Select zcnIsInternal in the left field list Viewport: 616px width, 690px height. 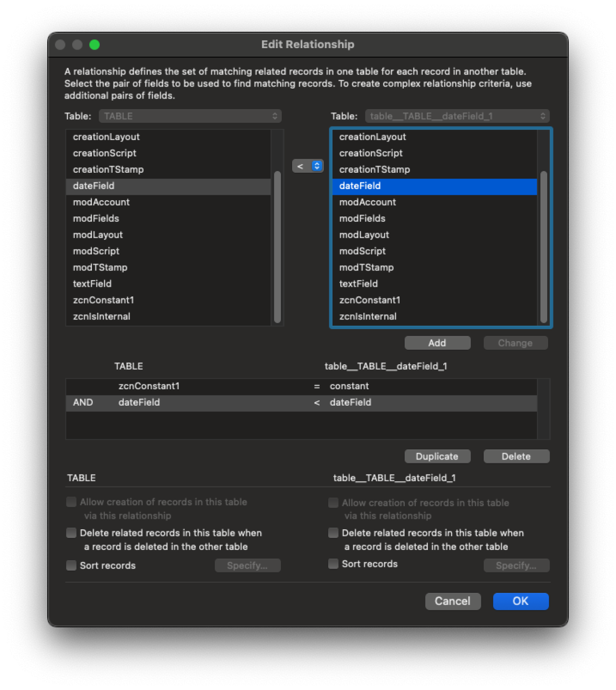pyautogui.click(x=102, y=316)
